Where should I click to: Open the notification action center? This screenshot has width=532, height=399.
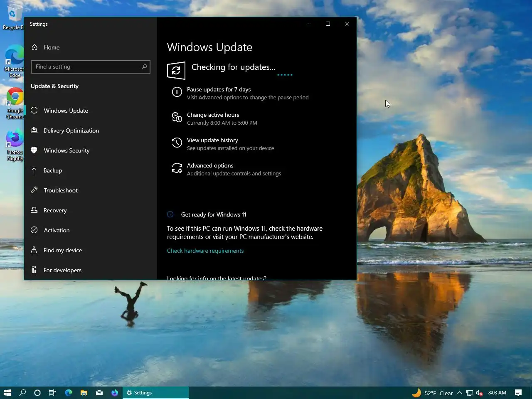[x=518, y=393]
